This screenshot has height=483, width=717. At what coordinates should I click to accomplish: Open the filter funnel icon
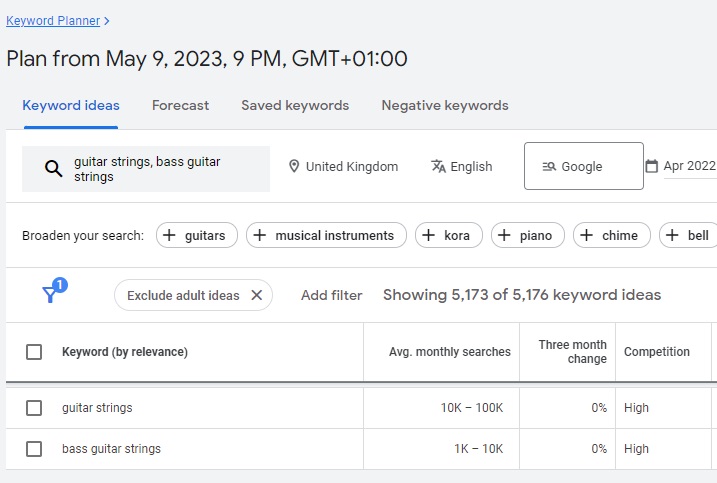[x=50, y=294]
